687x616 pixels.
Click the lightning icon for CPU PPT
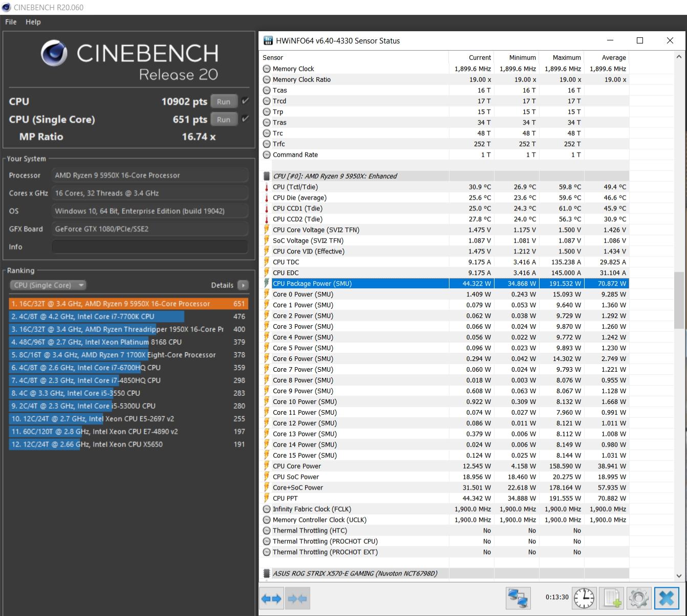tap(266, 498)
